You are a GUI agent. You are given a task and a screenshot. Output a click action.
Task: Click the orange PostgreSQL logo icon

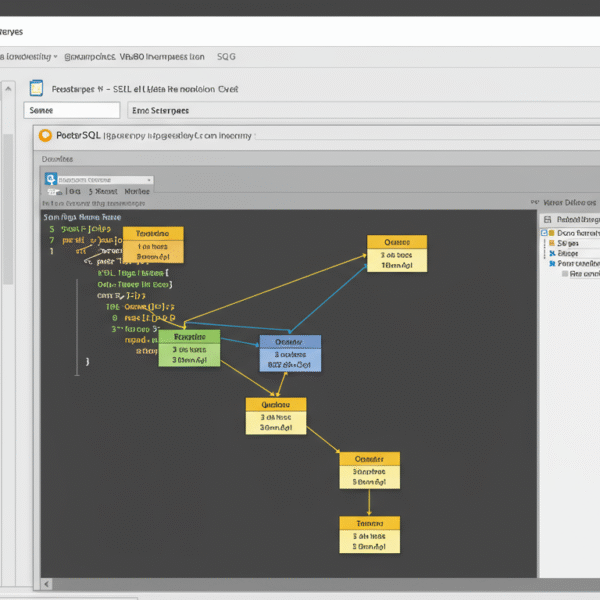point(44,135)
